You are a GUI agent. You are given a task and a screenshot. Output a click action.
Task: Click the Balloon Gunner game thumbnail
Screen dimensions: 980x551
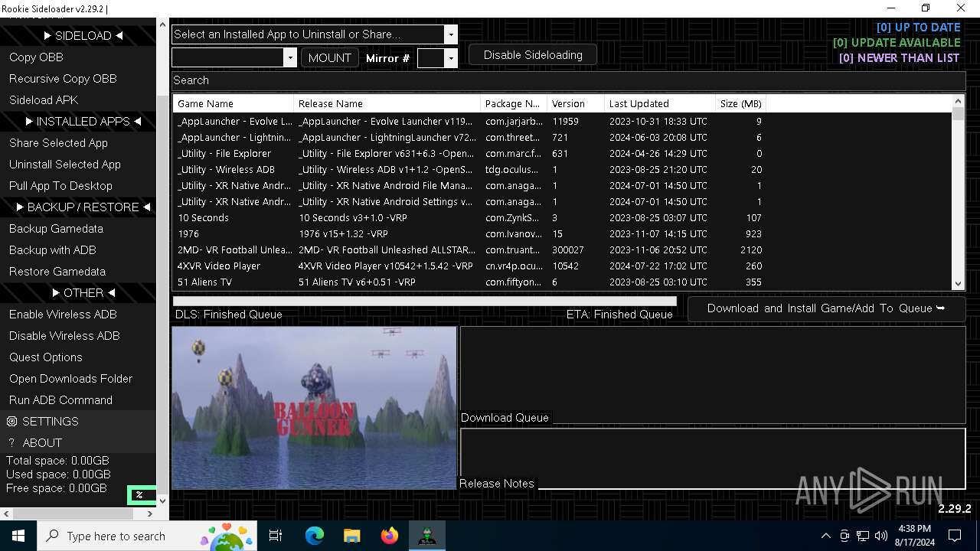click(314, 408)
